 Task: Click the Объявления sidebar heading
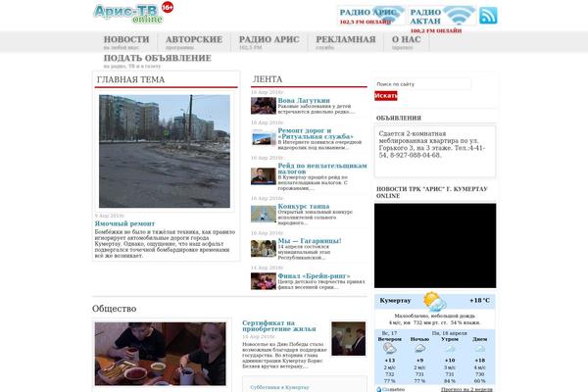399,118
